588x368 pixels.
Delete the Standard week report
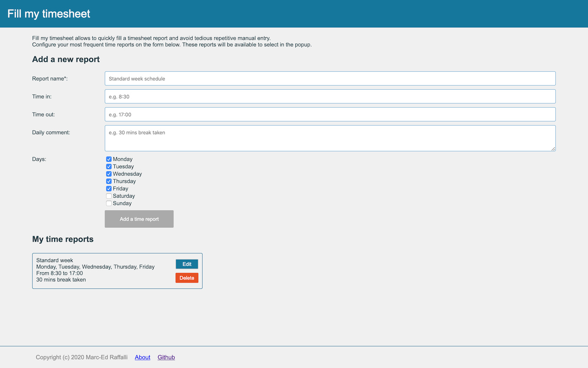point(187,278)
